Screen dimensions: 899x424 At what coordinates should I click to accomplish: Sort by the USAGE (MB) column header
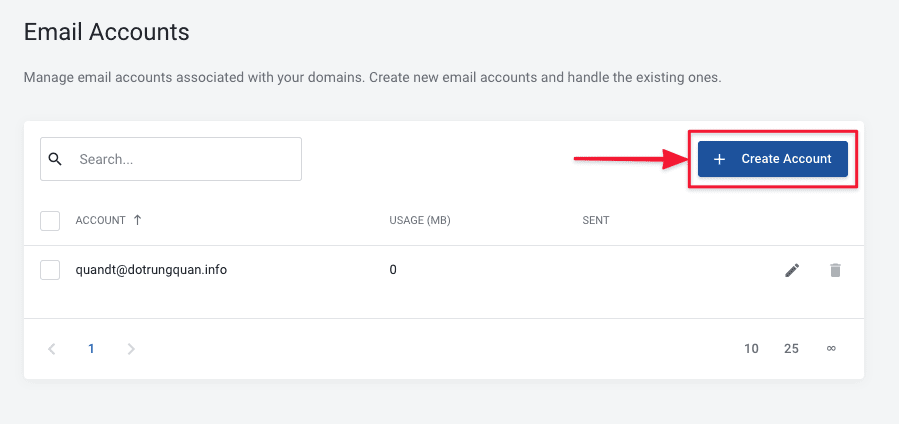pos(419,221)
